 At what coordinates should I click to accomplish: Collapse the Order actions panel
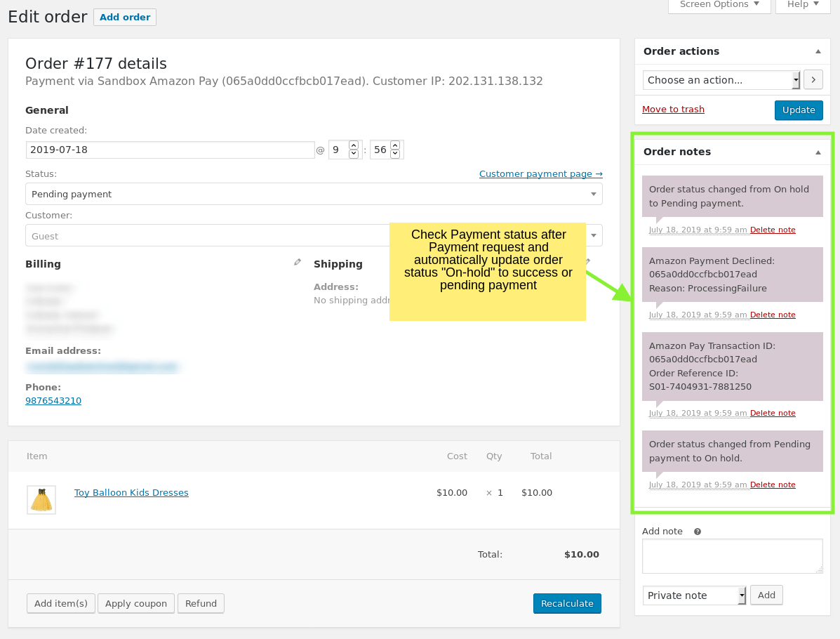click(818, 51)
